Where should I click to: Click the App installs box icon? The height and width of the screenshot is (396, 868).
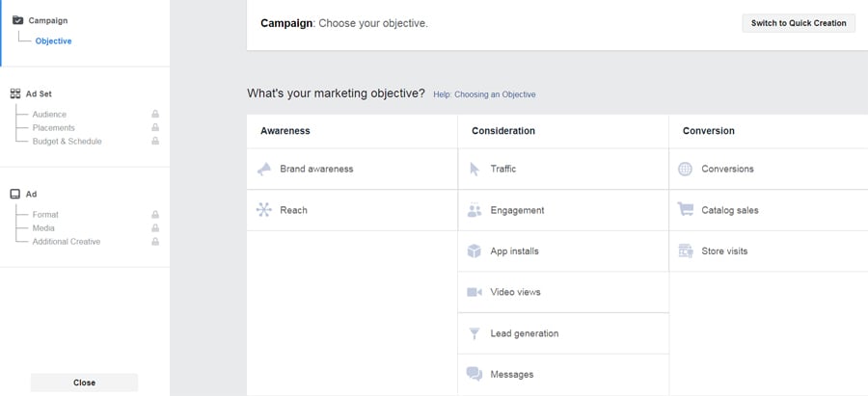pyautogui.click(x=475, y=251)
